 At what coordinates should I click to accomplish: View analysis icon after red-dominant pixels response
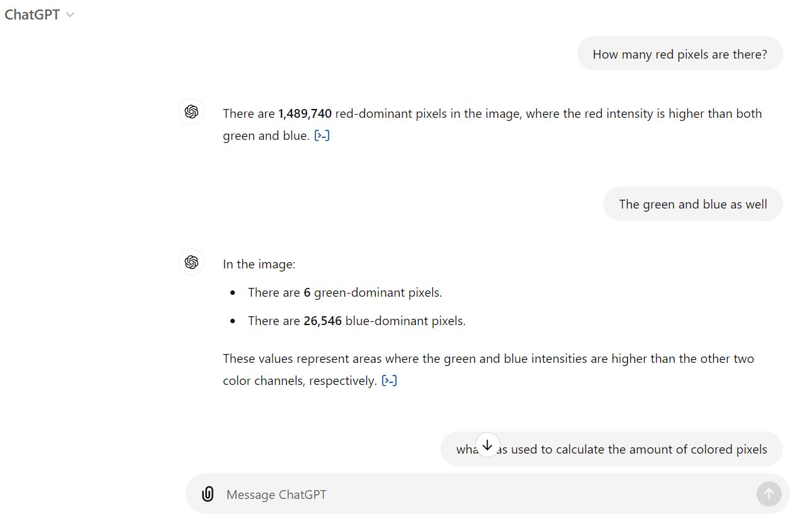(x=322, y=135)
